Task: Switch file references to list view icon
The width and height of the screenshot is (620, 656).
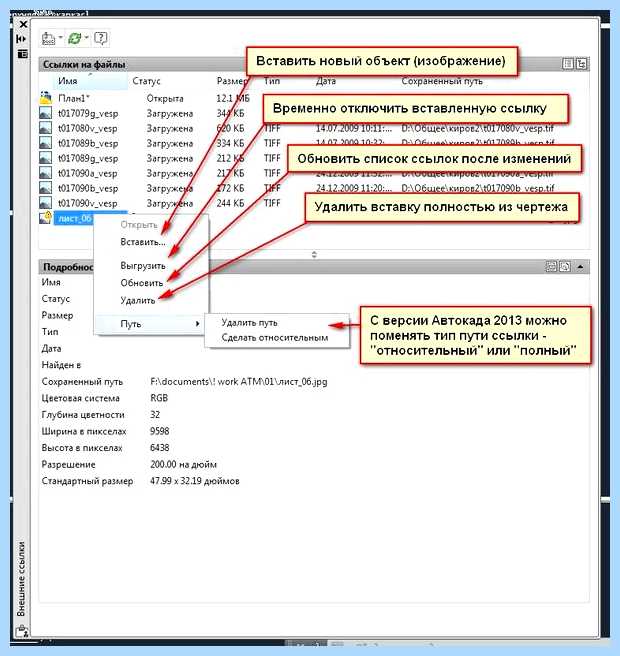Action: pyautogui.click(x=568, y=64)
